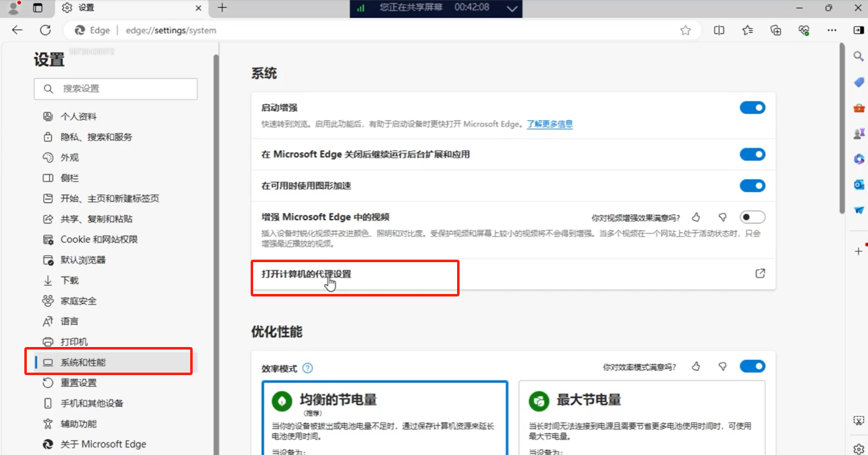Viewport: 868px width, 455px height.
Task: Open the sidebar games chess icon
Action: click(x=859, y=134)
